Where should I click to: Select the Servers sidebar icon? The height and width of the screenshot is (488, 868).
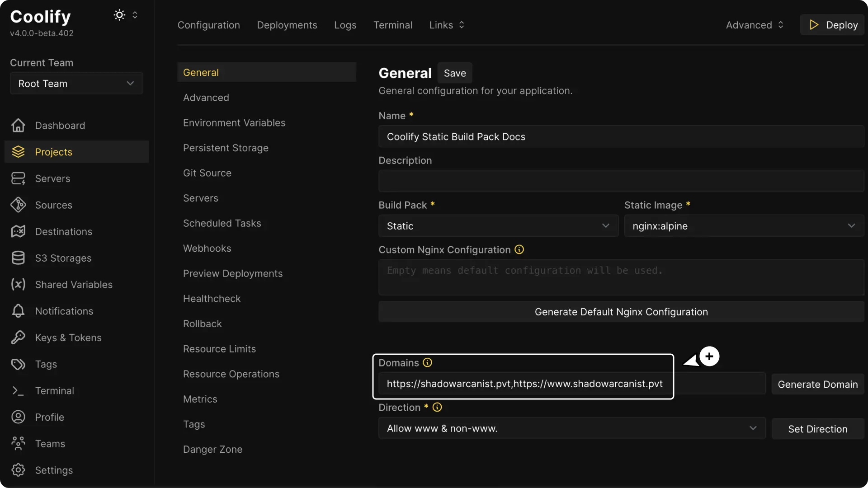click(18, 178)
